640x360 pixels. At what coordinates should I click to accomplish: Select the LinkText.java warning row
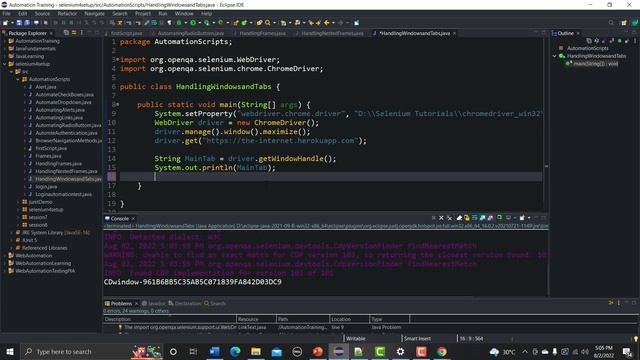click(x=370, y=327)
